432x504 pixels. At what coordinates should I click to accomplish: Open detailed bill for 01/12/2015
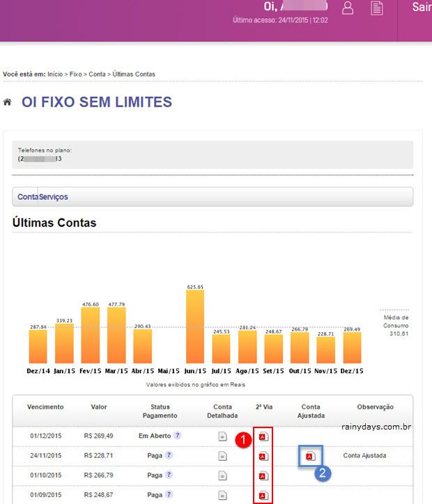click(x=222, y=436)
